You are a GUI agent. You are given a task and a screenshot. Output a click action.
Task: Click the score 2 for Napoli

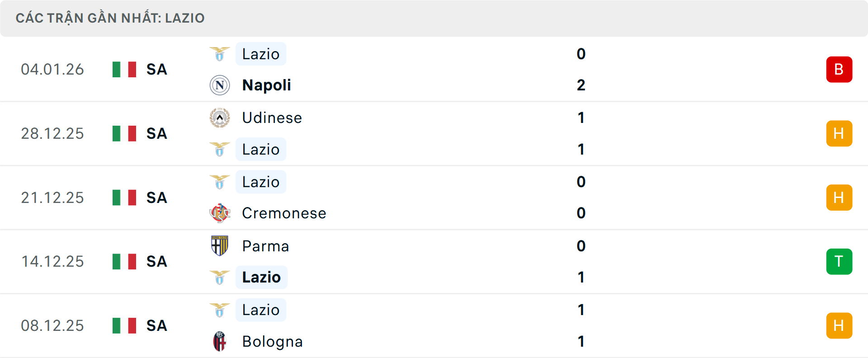pos(581,85)
